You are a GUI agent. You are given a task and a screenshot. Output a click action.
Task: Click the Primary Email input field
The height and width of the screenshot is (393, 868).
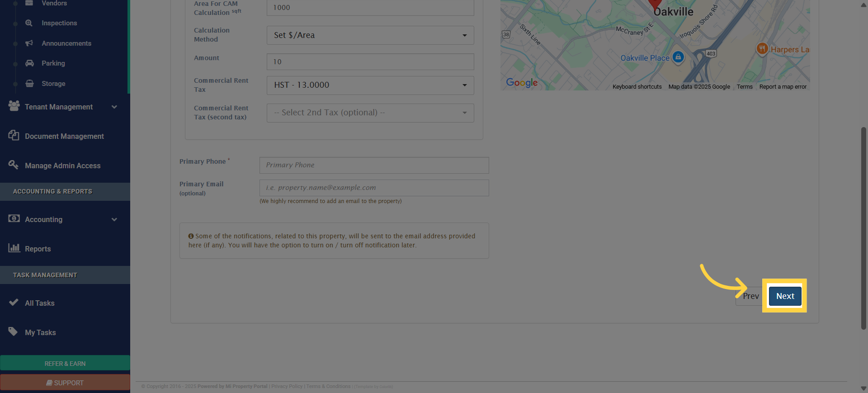[x=374, y=188]
